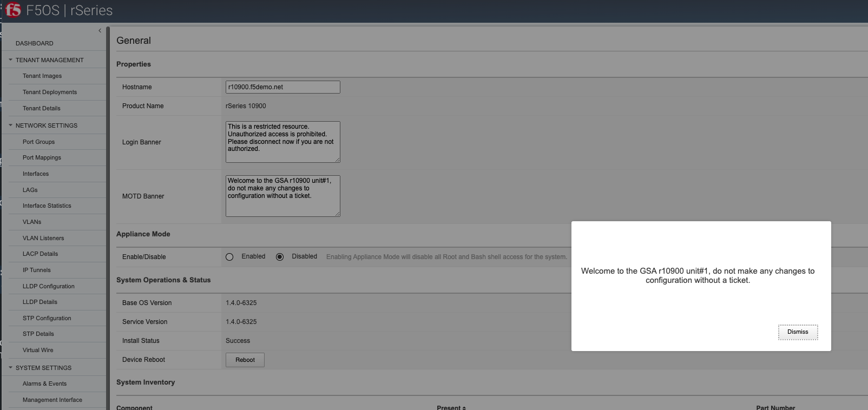View LLDP Details
The image size is (868, 410).
(x=40, y=302)
